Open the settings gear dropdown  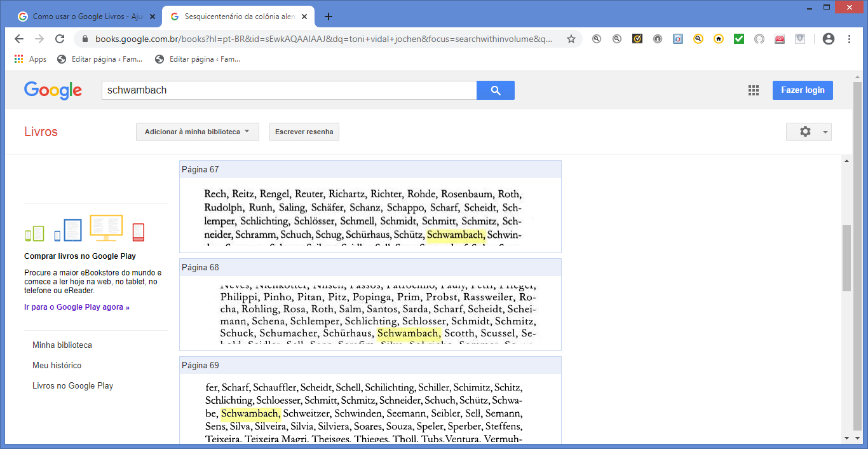point(808,132)
